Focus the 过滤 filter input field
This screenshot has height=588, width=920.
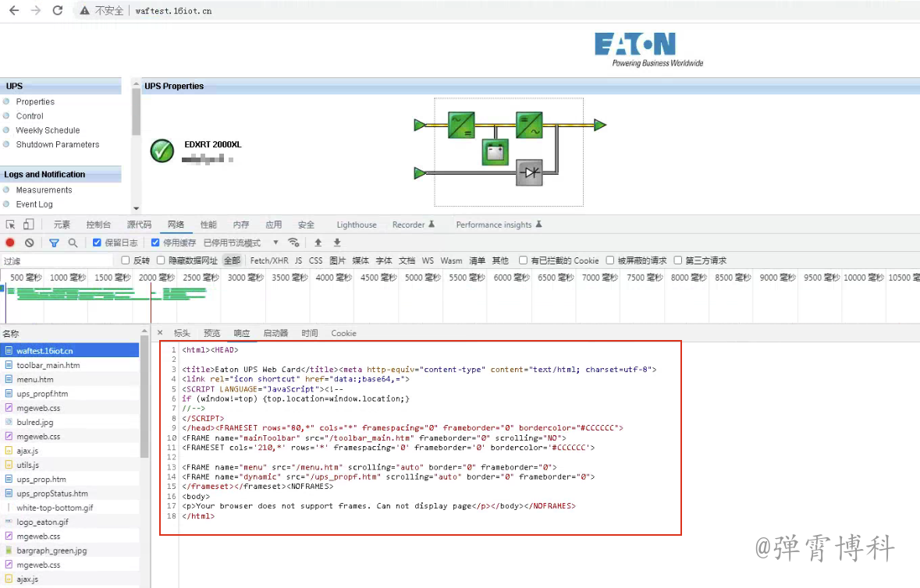(58, 261)
